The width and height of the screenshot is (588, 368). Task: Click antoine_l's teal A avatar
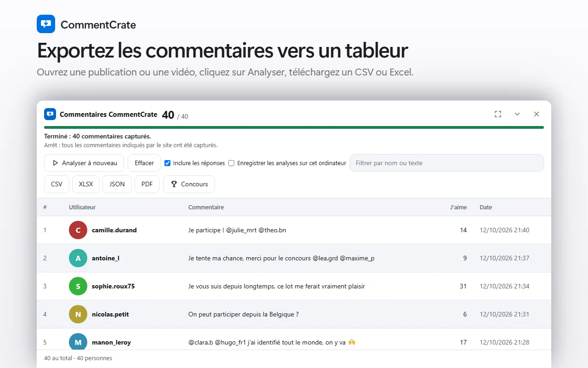(x=78, y=258)
